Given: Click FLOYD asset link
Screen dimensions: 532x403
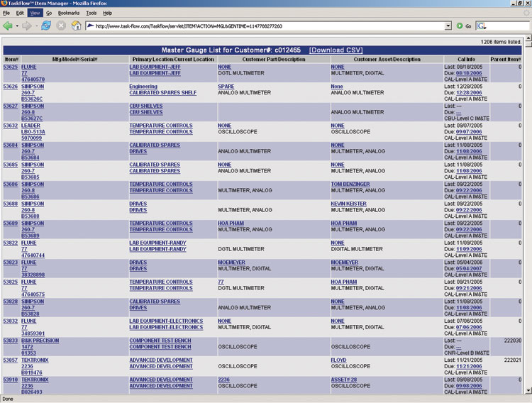Looking at the screenshot, I should pyautogui.click(x=338, y=360).
